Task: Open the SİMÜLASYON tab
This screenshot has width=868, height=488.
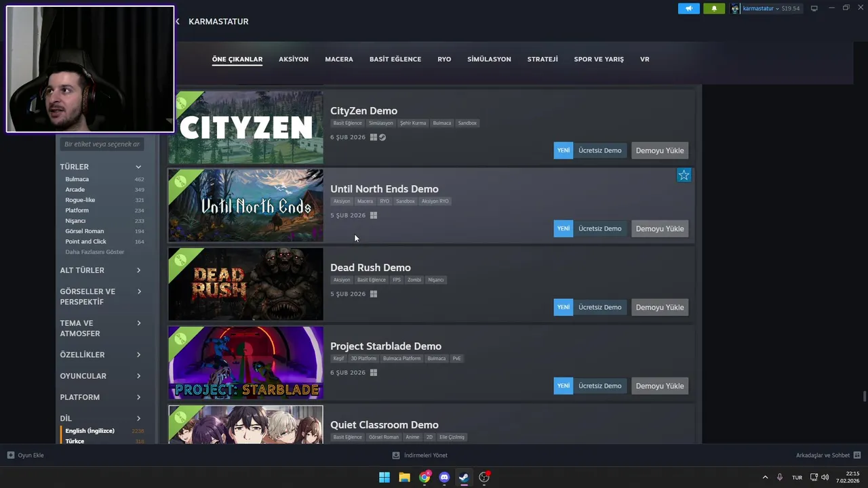Action: (489, 59)
